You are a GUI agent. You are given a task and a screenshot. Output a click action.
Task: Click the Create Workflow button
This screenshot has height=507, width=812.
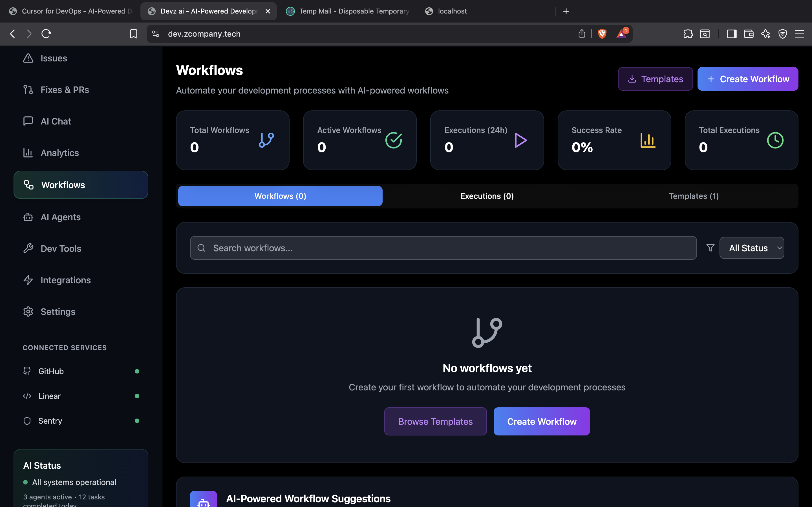(748, 79)
